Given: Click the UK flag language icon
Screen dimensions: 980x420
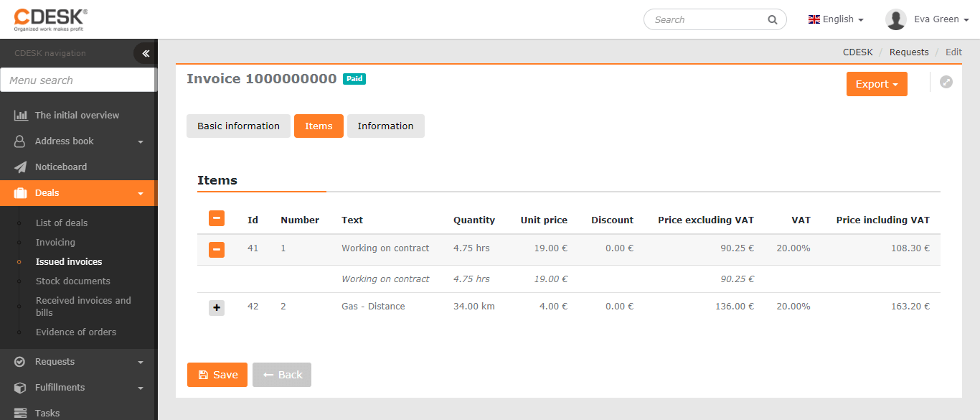Looking at the screenshot, I should (814, 19).
